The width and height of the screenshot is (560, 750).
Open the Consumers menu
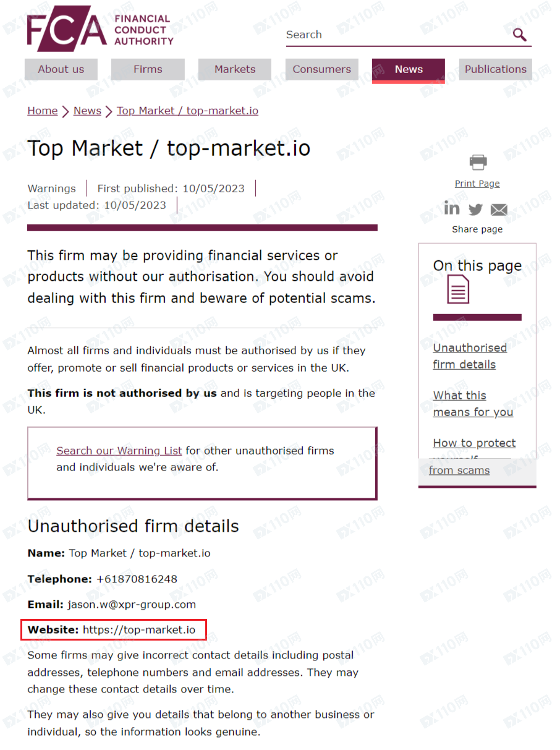coord(321,69)
